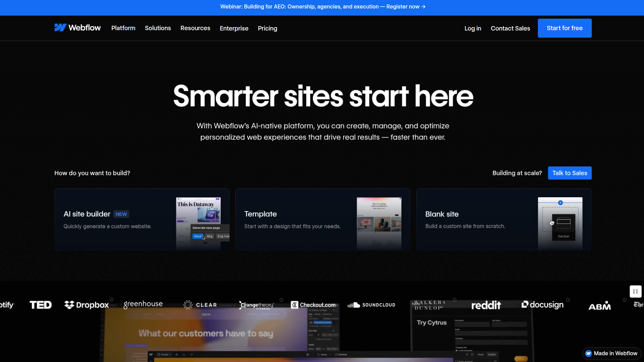Click the Reddit logo
Image resolution: width=644 pixels, height=362 pixels.
(486, 305)
